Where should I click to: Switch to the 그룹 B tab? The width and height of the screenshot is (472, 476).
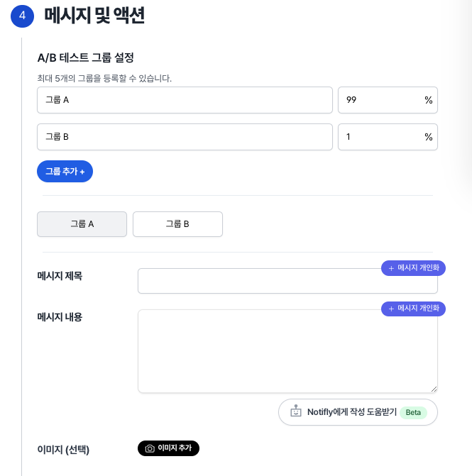(x=177, y=224)
